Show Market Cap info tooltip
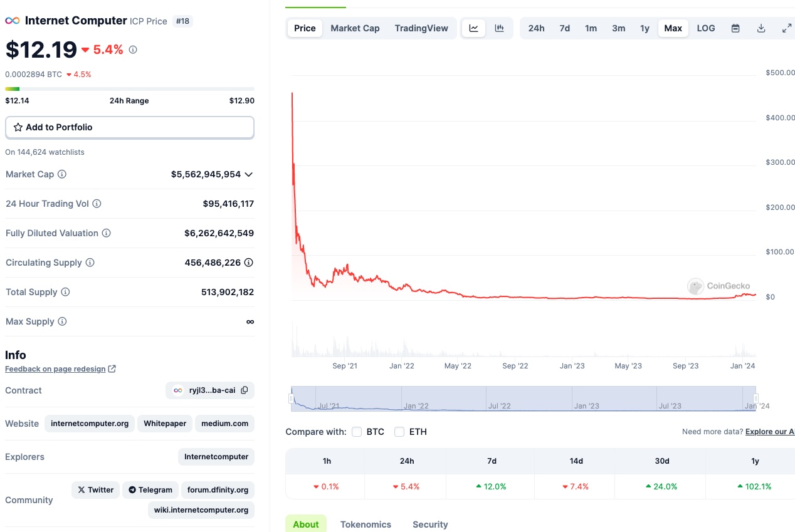The image size is (795, 532). (62, 174)
